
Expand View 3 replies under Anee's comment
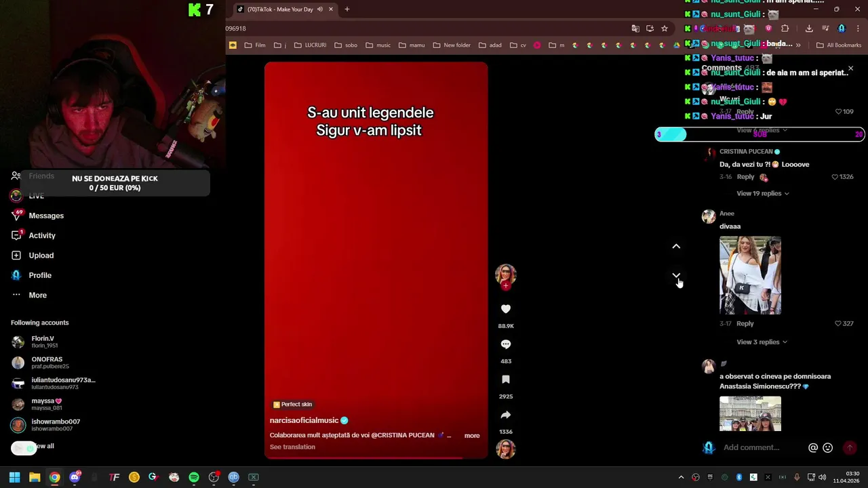pos(762,342)
